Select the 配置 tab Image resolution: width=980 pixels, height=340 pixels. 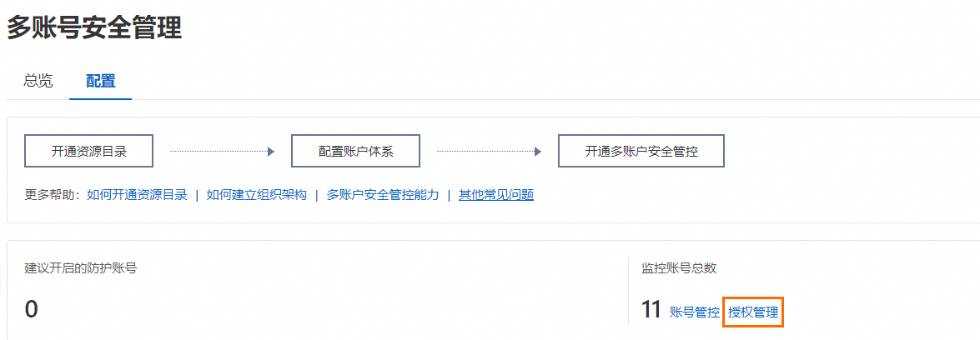click(x=100, y=81)
